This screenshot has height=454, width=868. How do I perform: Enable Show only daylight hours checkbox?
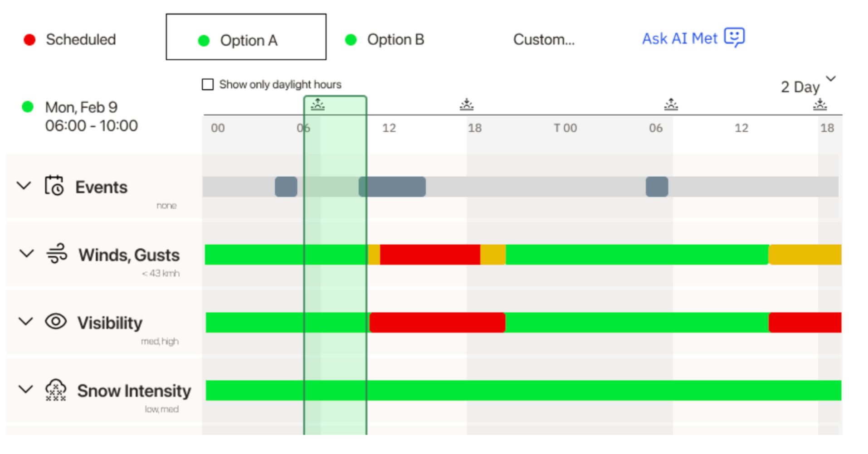208,85
